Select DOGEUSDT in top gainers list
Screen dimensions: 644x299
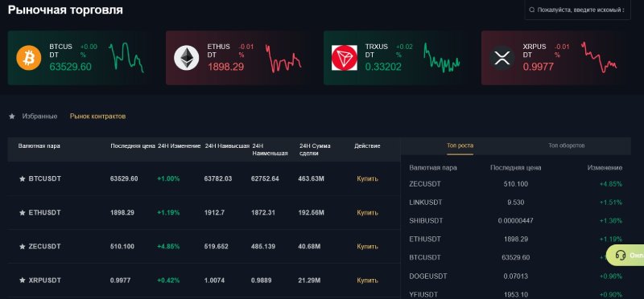coord(428,276)
